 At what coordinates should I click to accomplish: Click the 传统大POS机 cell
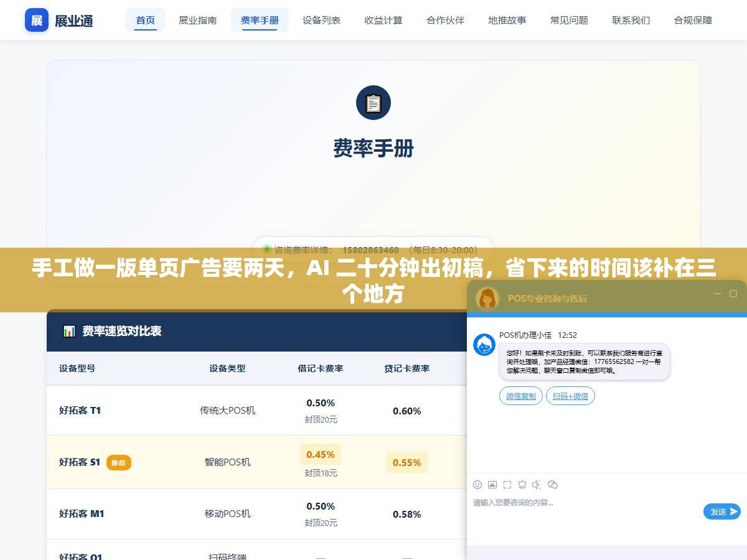[x=227, y=410]
